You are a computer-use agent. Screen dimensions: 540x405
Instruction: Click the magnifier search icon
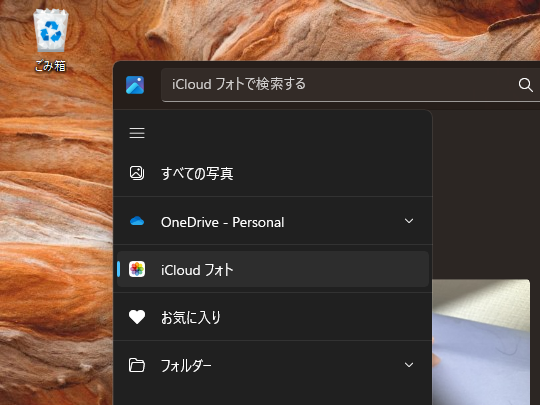(526, 85)
